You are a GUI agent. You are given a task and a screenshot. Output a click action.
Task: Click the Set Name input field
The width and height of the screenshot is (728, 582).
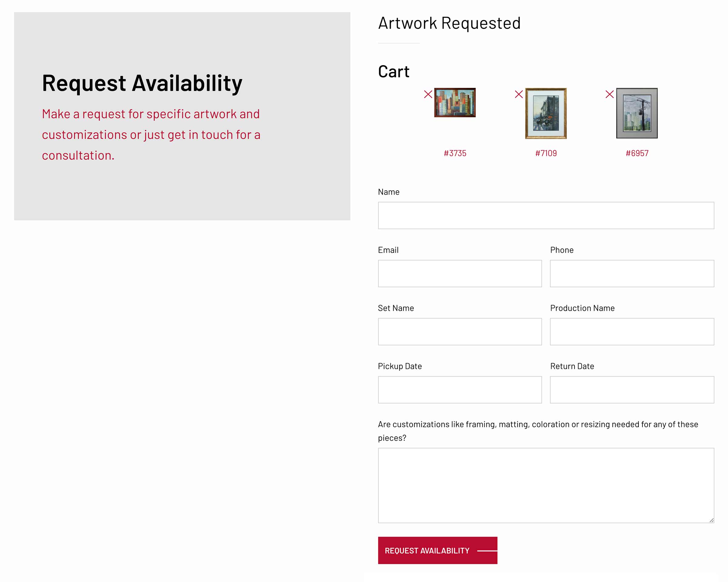(460, 331)
